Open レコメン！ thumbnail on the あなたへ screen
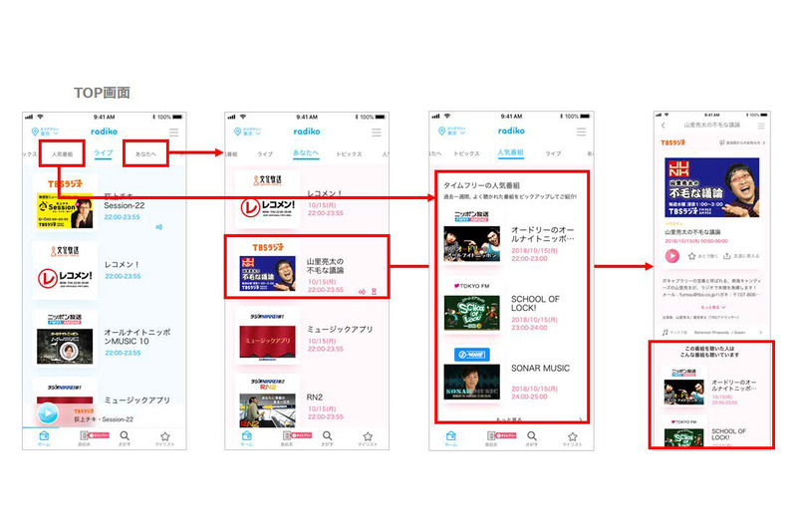The height and width of the screenshot is (532, 797). pyautogui.click(x=267, y=207)
